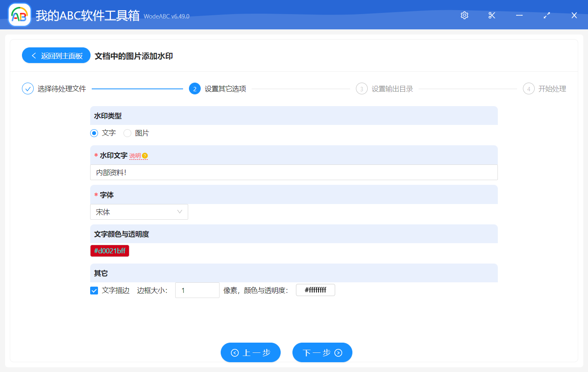Viewport: 588px width, 372px height.
Task: Click the WodeABC app logo icon
Action: tap(20, 15)
